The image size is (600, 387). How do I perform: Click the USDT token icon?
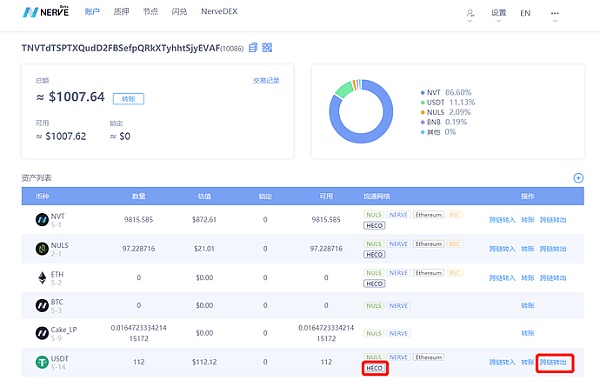[x=42, y=362]
